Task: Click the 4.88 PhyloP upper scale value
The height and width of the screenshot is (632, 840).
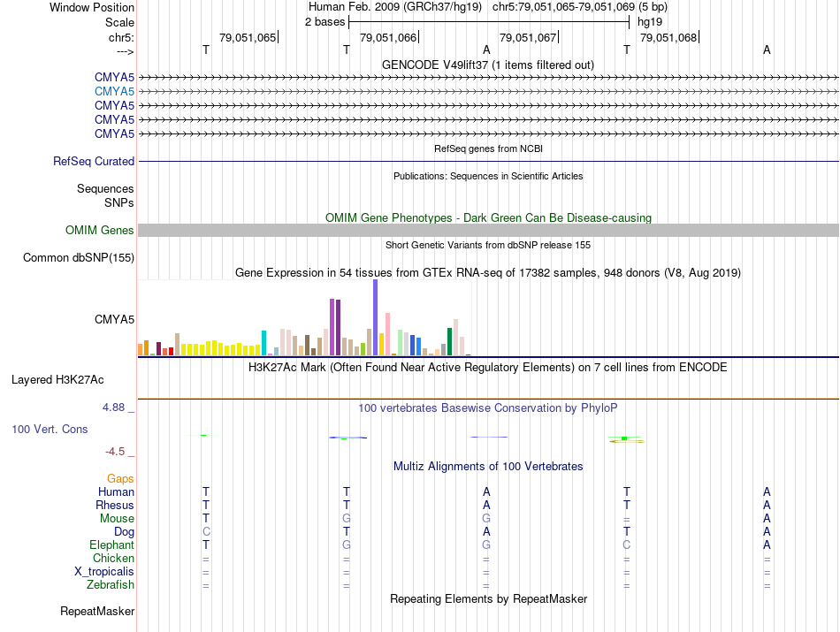Action: coord(113,407)
